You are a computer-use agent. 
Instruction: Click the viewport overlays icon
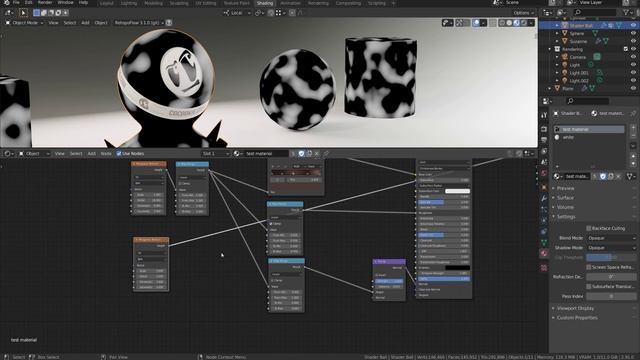(476, 23)
